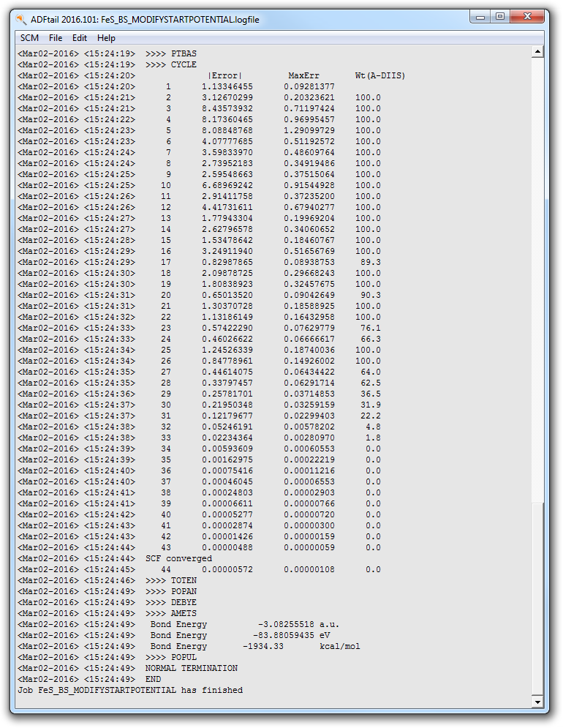
Task: Click the '>>>> POPAN' log line
Action: pyautogui.click(x=171, y=591)
